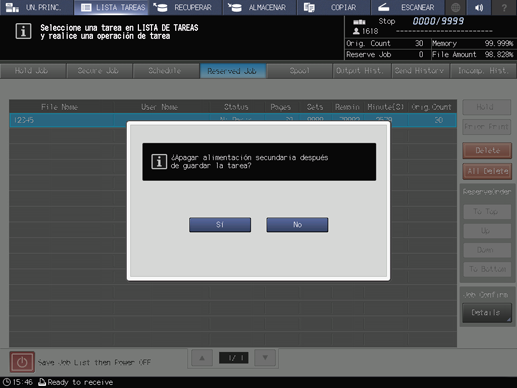
Task: Click the printer icon beside Ready to receive
Action: pos(42,382)
